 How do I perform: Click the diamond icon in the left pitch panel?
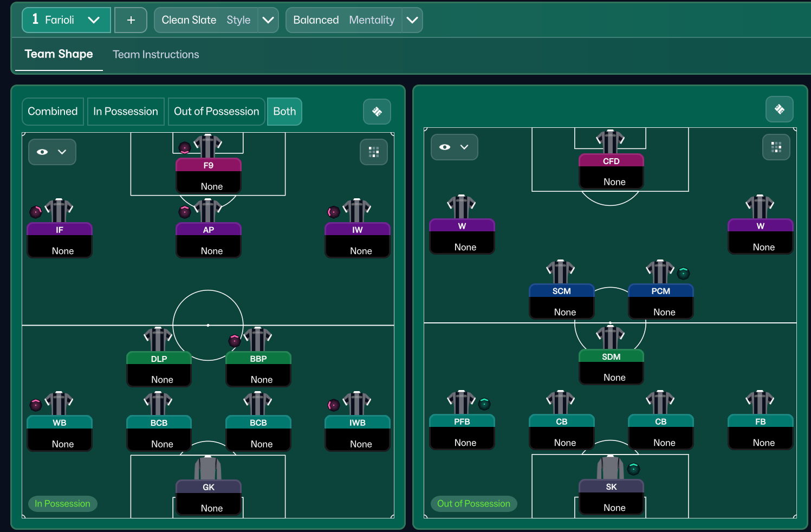(377, 112)
